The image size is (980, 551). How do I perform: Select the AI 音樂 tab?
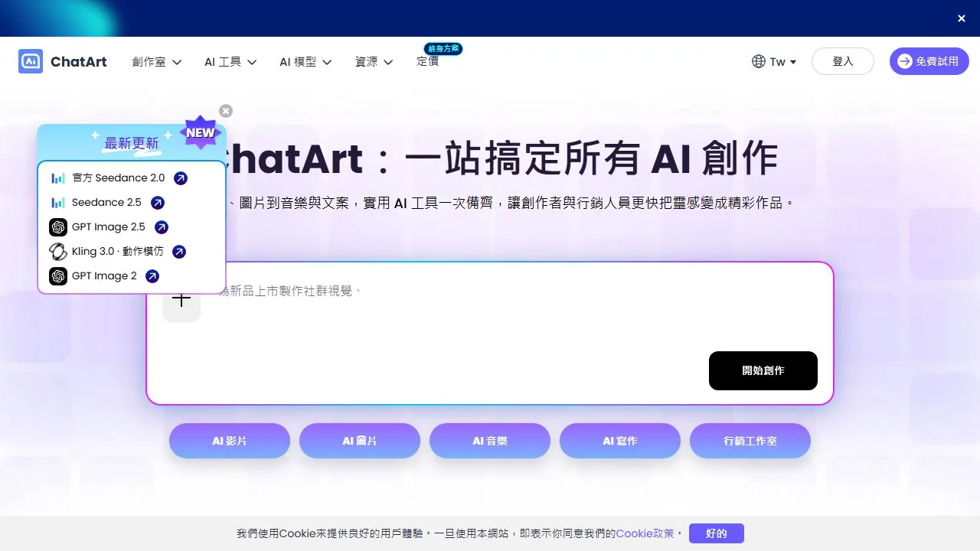(x=490, y=441)
